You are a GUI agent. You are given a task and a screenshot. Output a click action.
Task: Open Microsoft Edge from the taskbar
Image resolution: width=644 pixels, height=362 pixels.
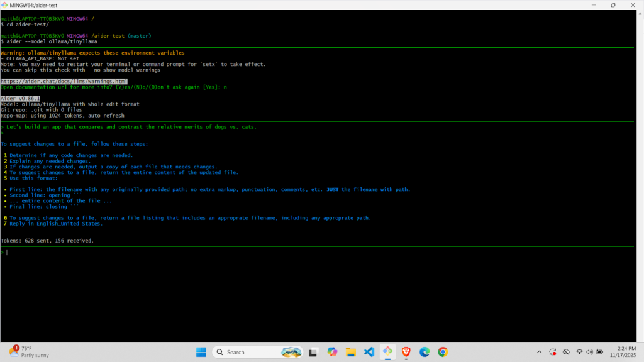424,352
